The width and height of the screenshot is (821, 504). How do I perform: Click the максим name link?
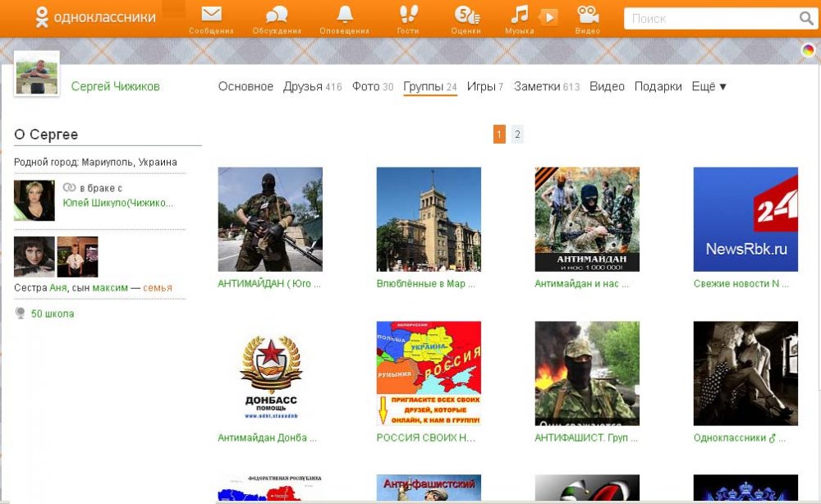point(110,288)
